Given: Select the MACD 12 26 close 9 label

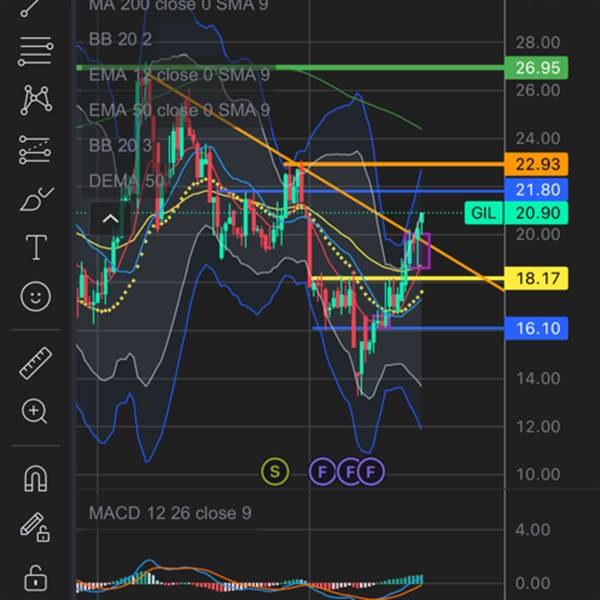Looking at the screenshot, I should point(170,513).
